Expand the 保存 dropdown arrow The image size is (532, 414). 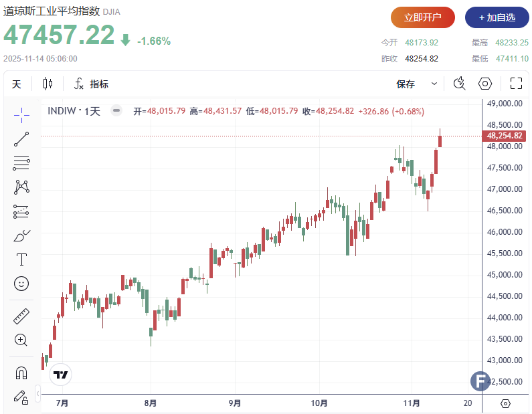(434, 84)
